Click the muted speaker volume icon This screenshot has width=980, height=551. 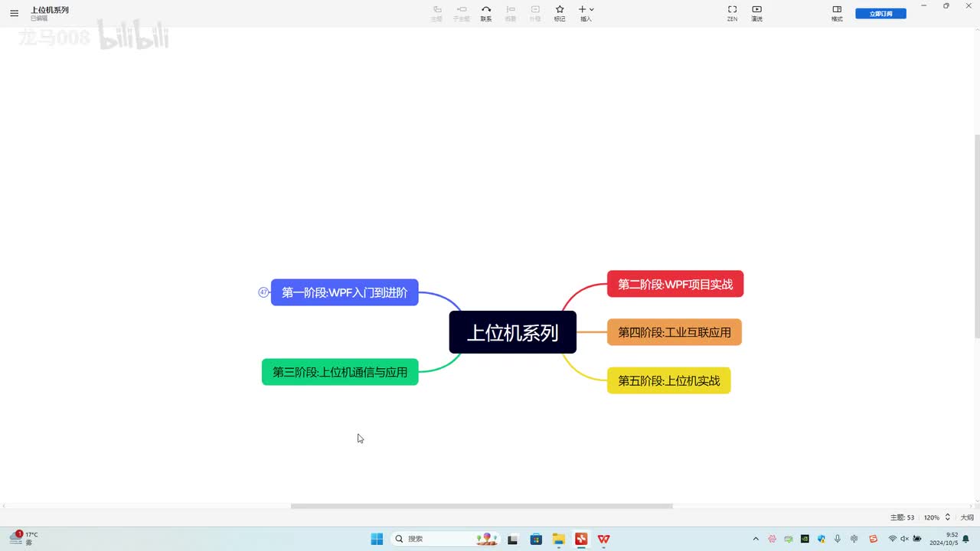point(904,539)
